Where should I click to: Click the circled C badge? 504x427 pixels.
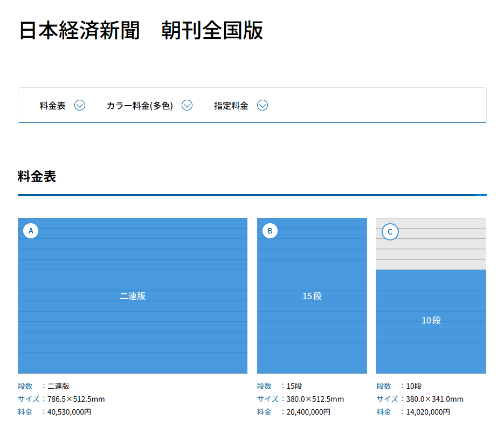[390, 232]
